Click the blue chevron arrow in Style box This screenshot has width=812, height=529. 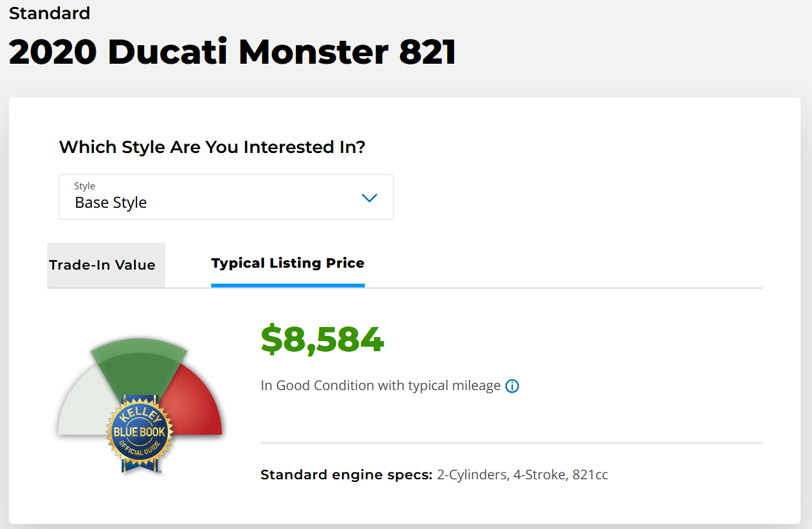point(369,198)
